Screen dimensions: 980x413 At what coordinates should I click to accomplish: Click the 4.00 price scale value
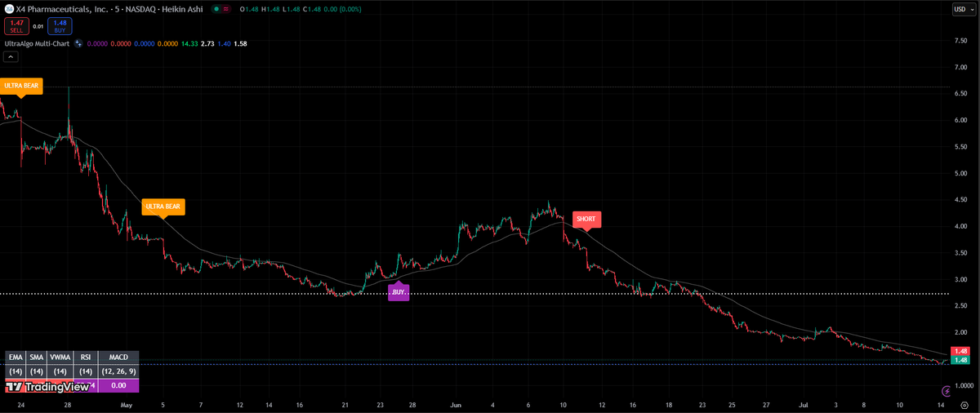pyautogui.click(x=960, y=226)
